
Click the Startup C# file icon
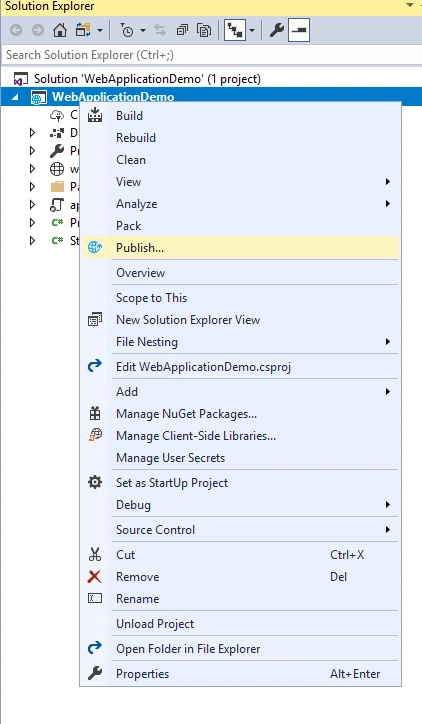[x=57, y=241]
